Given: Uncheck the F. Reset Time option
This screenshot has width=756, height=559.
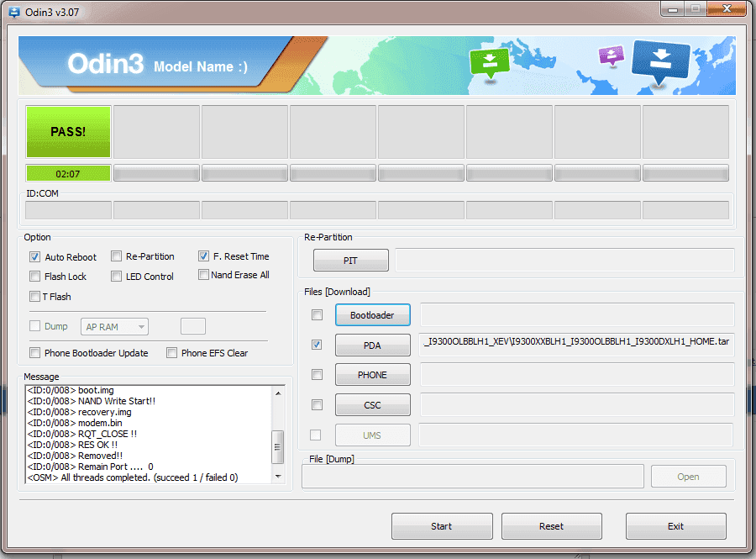Looking at the screenshot, I should [203, 256].
